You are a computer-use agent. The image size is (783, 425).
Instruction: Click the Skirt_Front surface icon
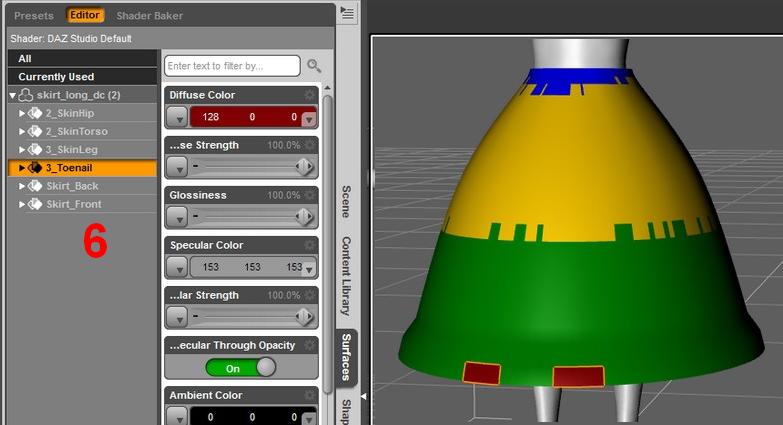pos(34,204)
